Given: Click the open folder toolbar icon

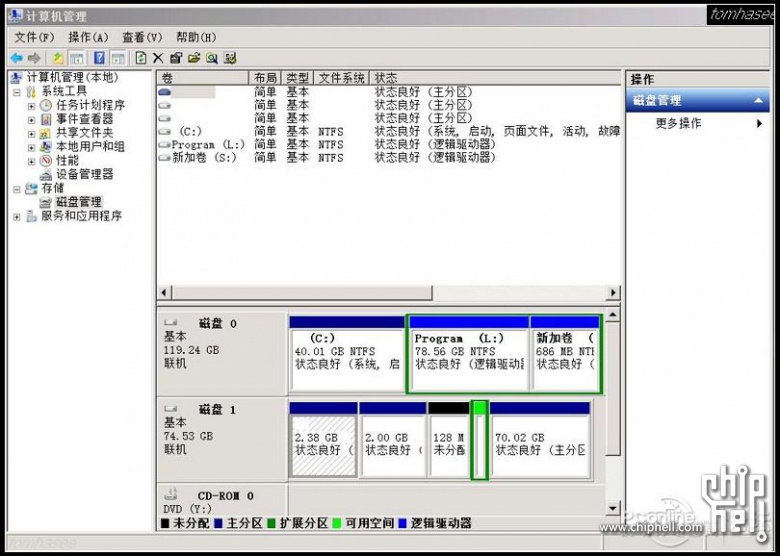Looking at the screenshot, I should click(194, 58).
